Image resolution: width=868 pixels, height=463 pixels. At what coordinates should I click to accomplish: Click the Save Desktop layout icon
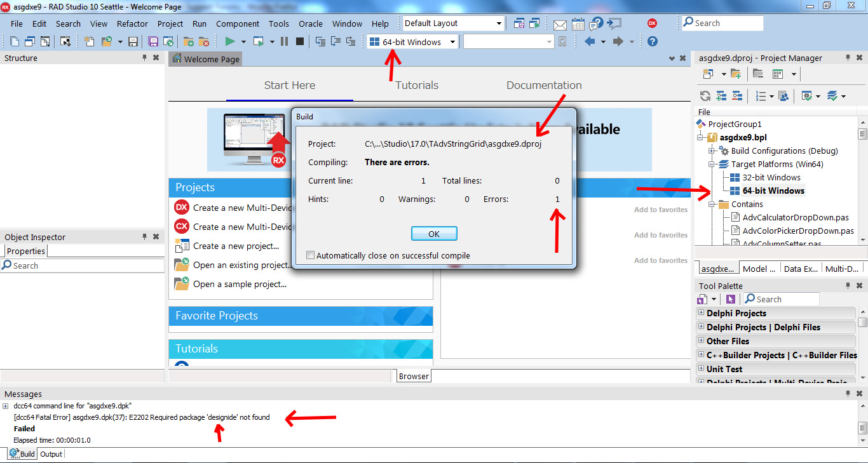point(519,23)
